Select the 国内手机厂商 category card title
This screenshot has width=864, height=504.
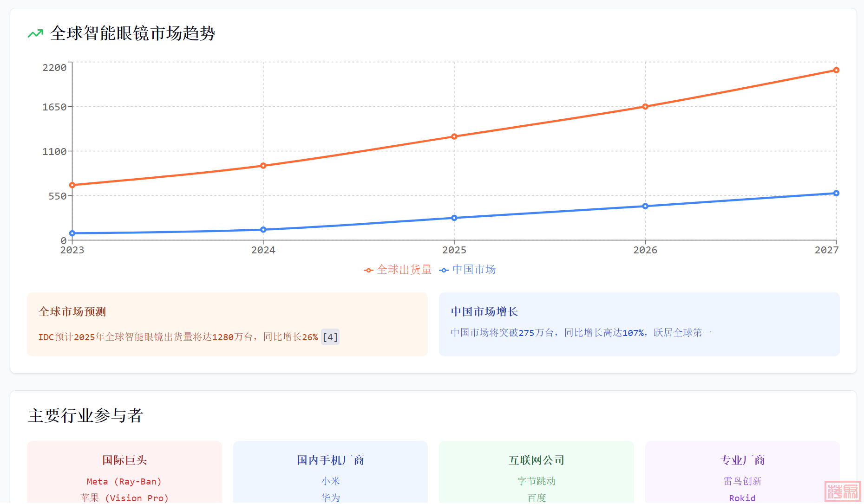[330, 460]
